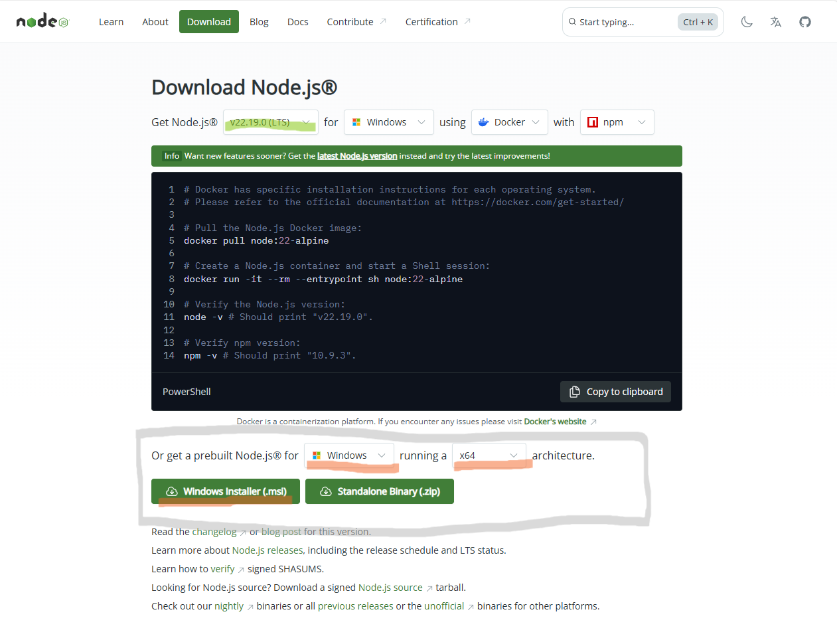
Task: Click the Node.js logo in header
Action: pyautogui.click(x=42, y=21)
